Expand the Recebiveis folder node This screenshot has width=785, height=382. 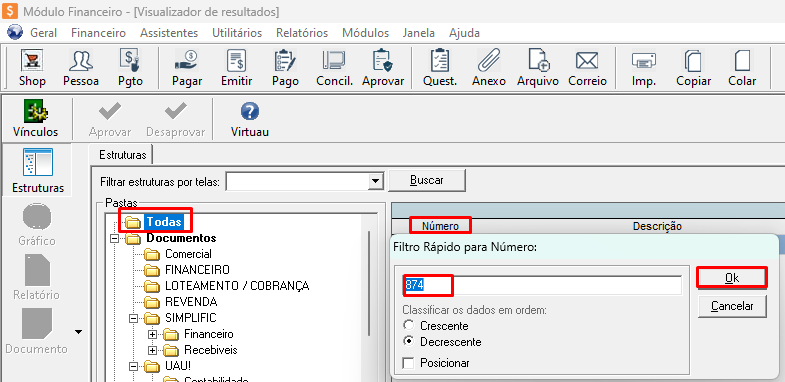point(152,350)
